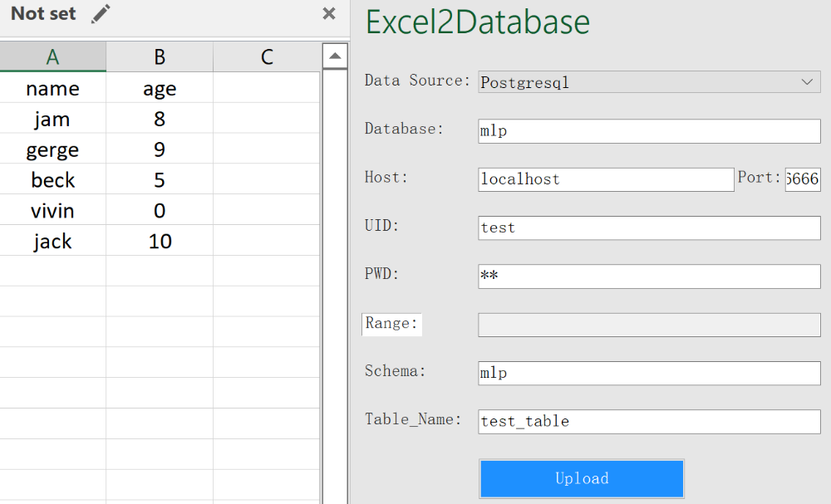The width and height of the screenshot is (831, 504).
Task: Select the cell containing beck
Action: point(52,179)
